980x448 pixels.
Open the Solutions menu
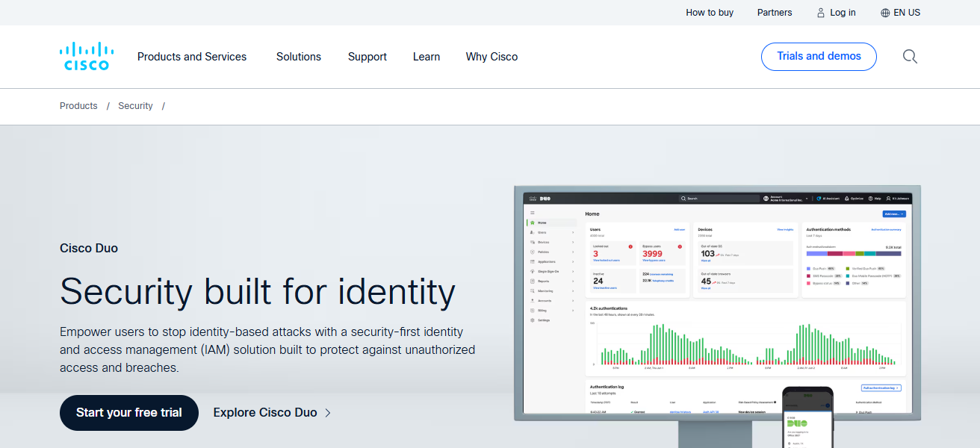pyautogui.click(x=298, y=57)
